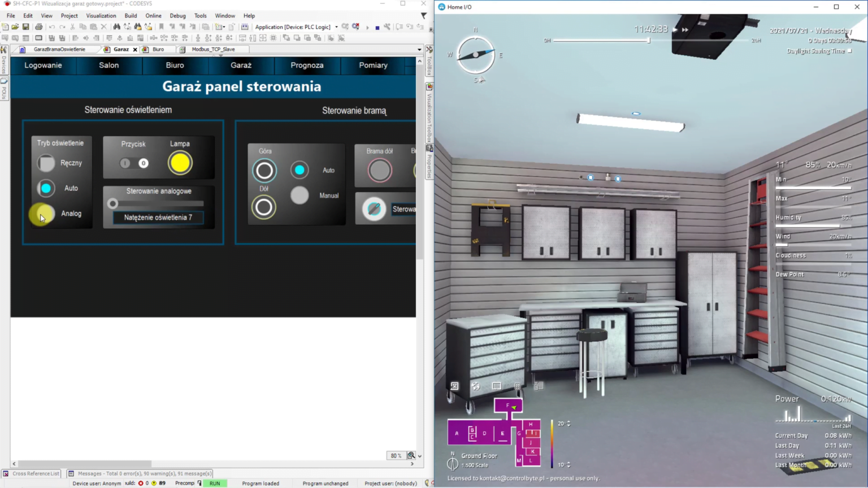
Task: Switch to the Modbus_TCP_Slave tab
Action: 214,49
